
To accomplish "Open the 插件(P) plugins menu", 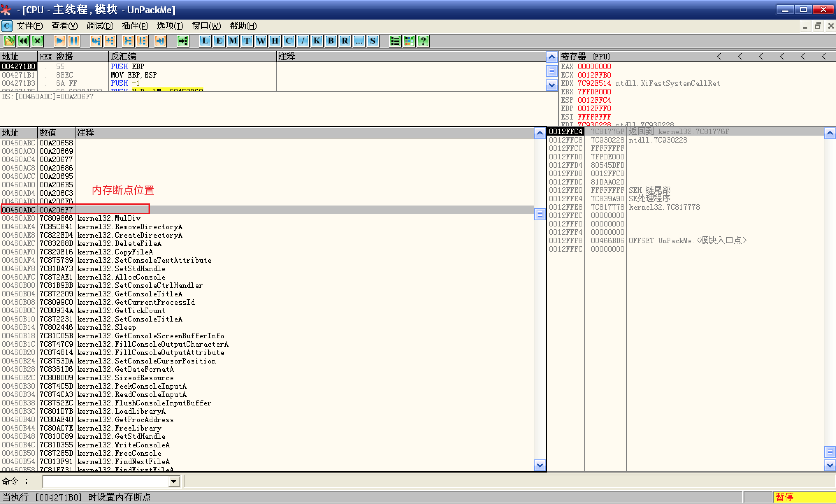I will (135, 26).
